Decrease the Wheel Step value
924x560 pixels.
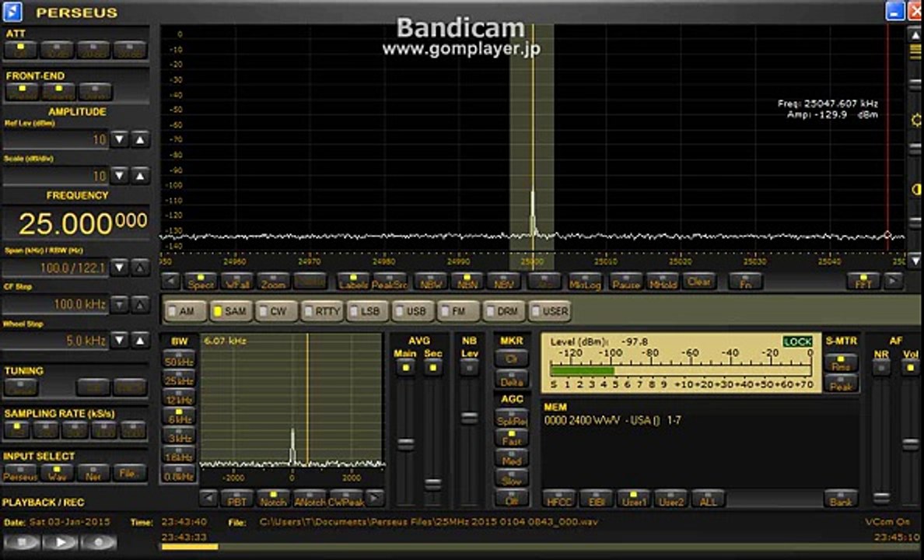coord(120,340)
